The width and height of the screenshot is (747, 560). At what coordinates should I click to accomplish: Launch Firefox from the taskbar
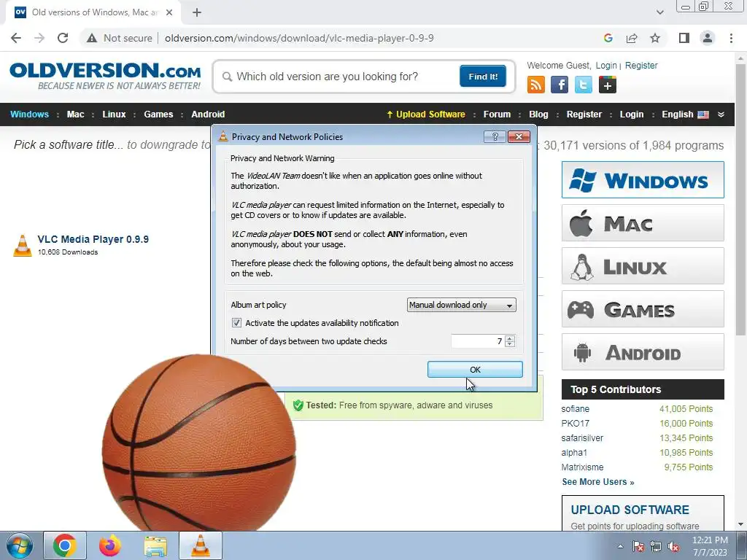point(110,545)
